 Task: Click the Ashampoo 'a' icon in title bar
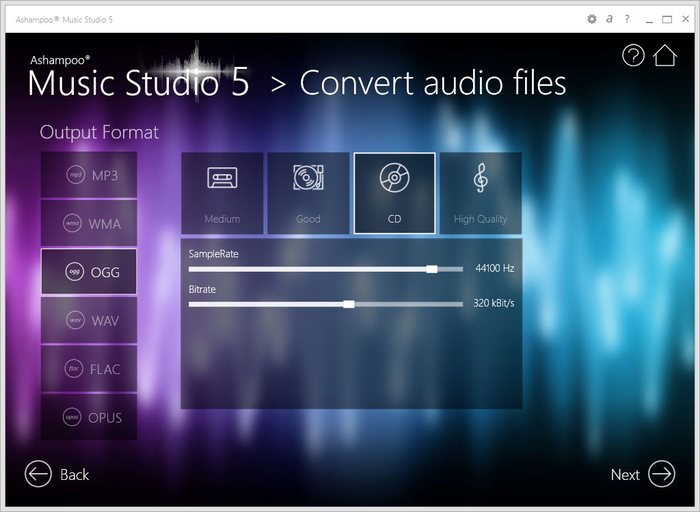coord(609,19)
